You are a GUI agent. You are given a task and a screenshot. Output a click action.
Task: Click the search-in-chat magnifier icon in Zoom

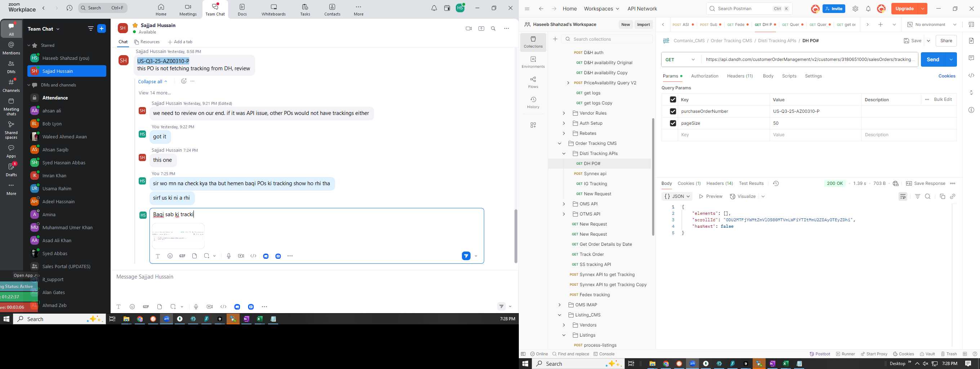(x=494, y=28)
